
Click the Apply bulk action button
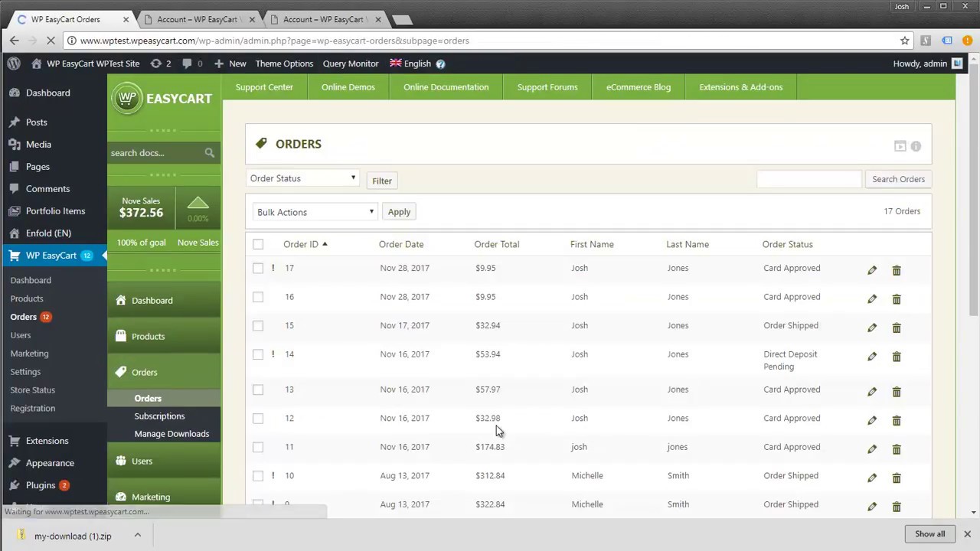click(x=399, y=212)
